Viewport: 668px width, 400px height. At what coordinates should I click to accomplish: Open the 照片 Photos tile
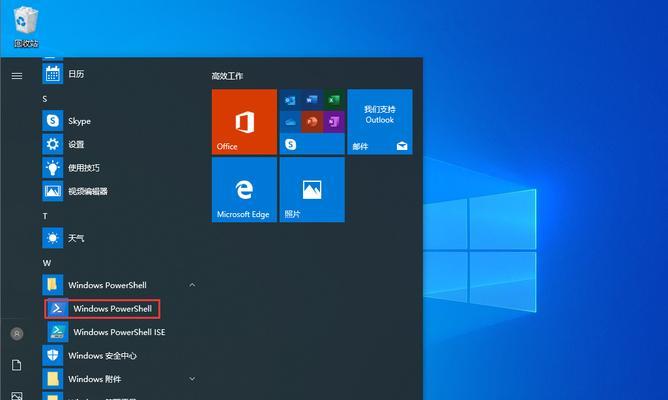coord(312,190)
